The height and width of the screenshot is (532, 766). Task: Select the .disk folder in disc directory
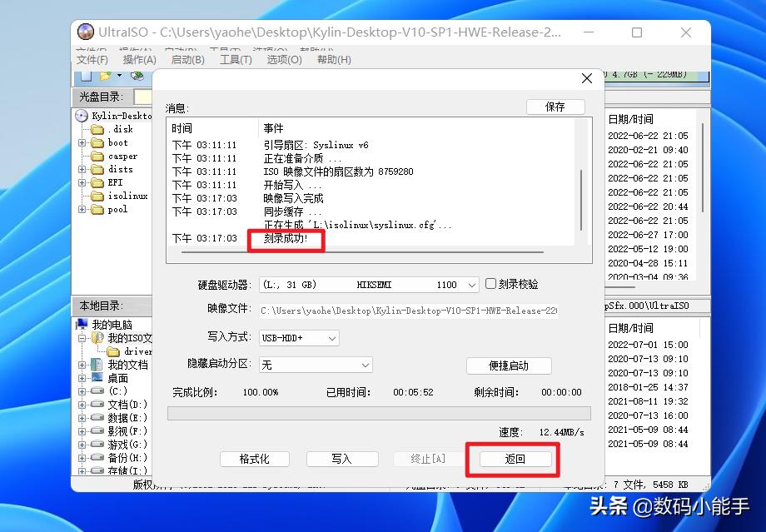[97, 129]
